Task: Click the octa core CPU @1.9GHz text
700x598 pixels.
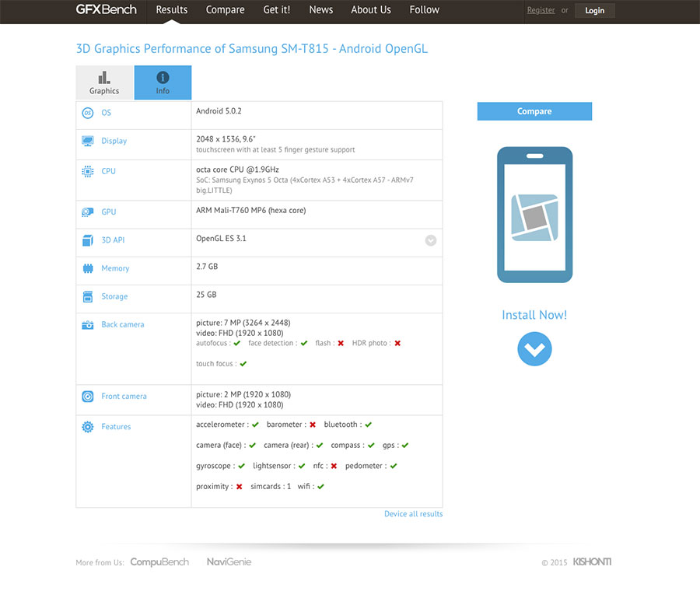Action: [237, 170]
